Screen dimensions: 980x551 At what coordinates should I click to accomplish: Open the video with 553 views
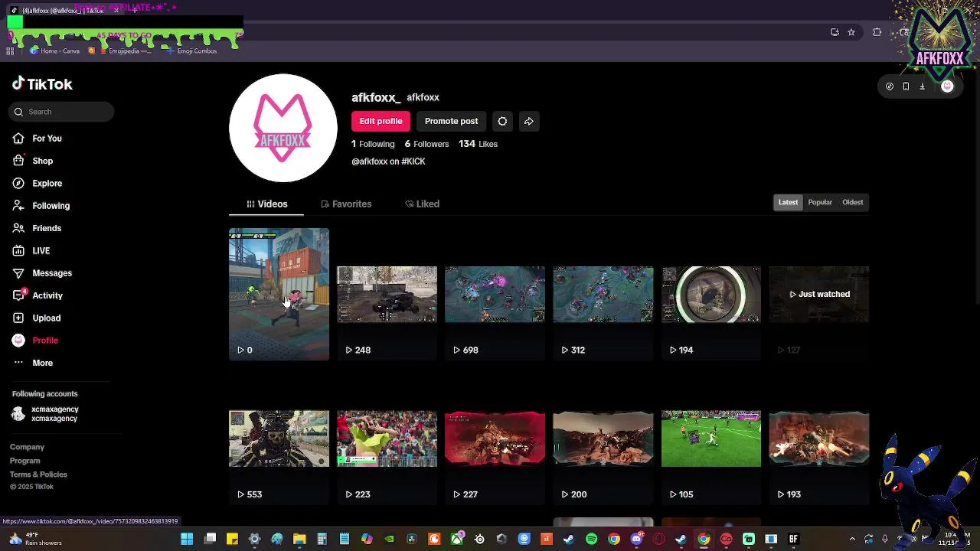279,439
